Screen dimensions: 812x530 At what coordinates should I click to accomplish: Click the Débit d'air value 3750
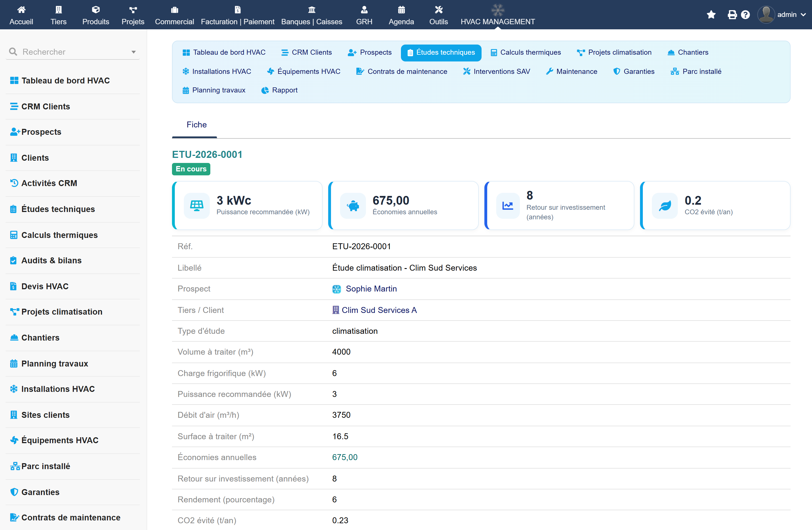[x=341, y=415]
